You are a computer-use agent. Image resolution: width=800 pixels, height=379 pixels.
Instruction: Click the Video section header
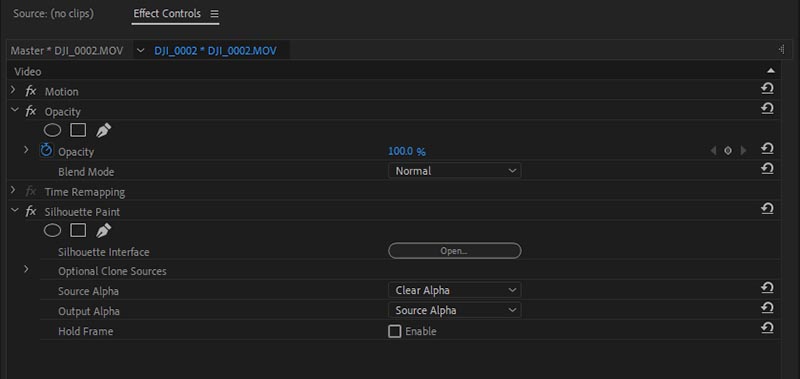point(28,72)
